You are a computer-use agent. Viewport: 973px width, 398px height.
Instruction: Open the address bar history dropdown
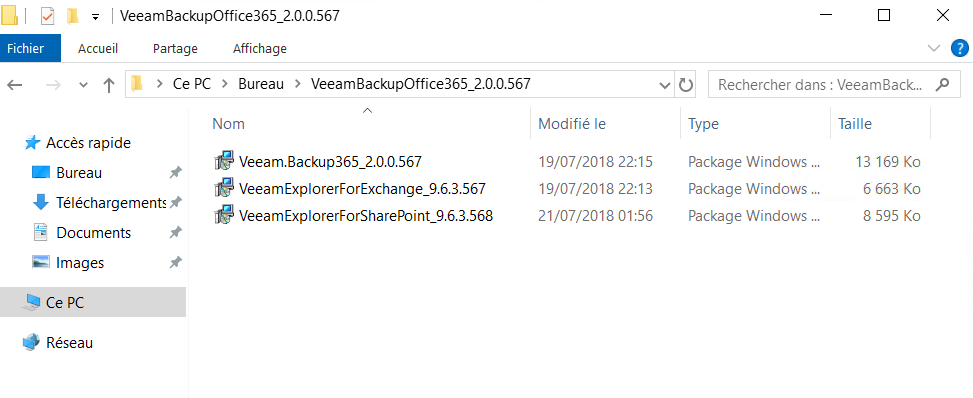[x=665, y=85]
